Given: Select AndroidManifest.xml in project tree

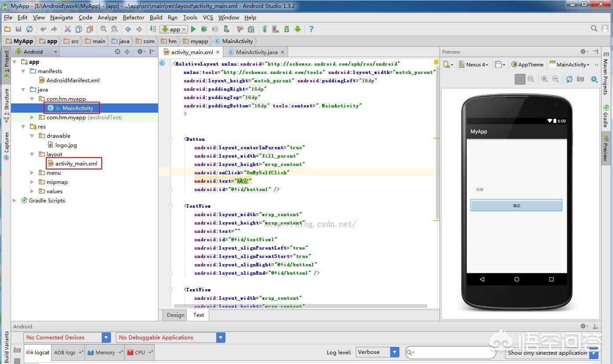Looking at the screenshot, I should (70, 80).
